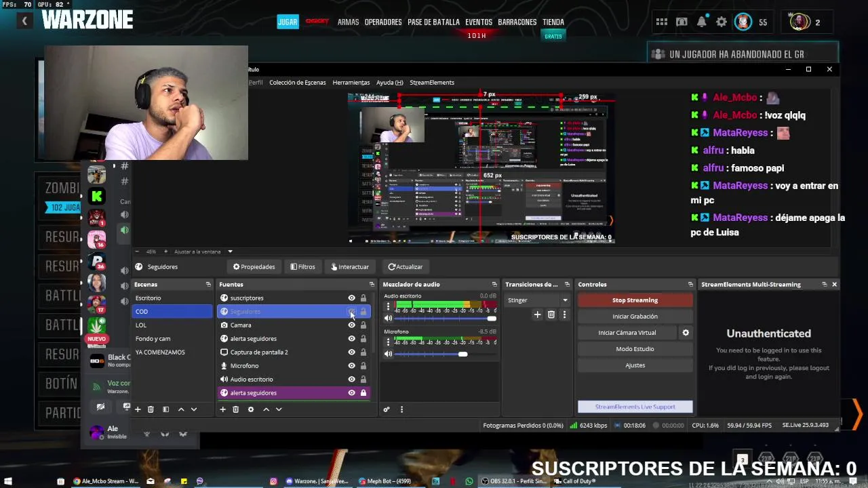Add a new scene with the plus icon
This screenshot has width=868, height=488.
click(x=138, y=409)
